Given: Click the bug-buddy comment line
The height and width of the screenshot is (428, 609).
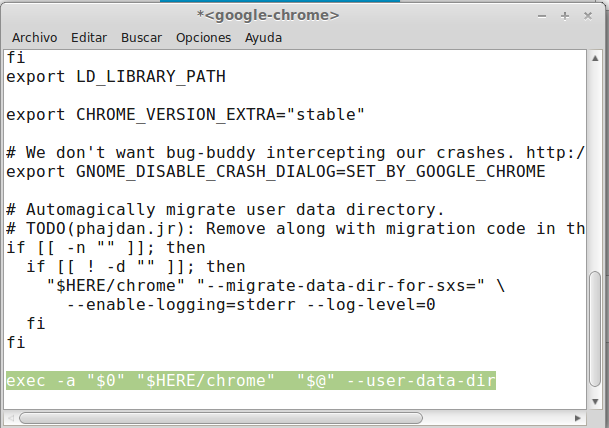Looking at the screenshot, I should pos(295,153).
